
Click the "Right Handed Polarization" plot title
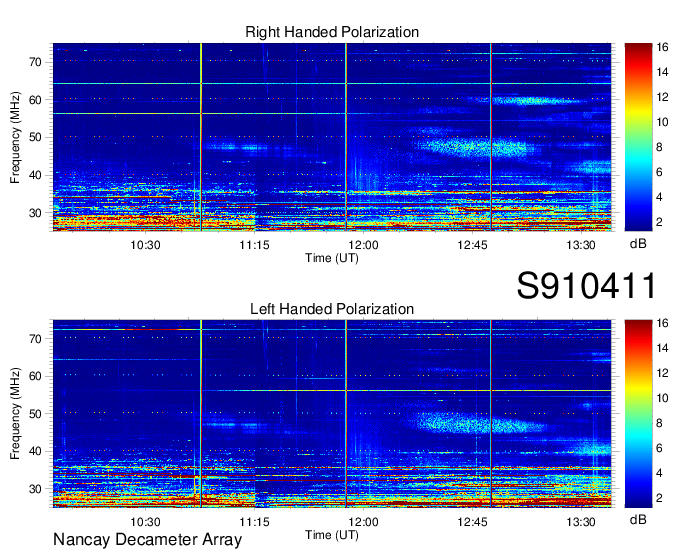click(x=332, y=32)
